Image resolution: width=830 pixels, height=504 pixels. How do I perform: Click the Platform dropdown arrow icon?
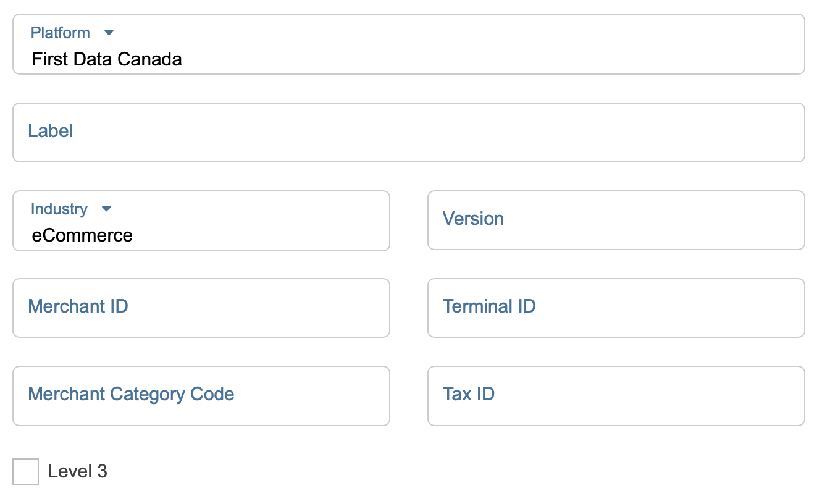pyautogui.click(x=109, y=33)
